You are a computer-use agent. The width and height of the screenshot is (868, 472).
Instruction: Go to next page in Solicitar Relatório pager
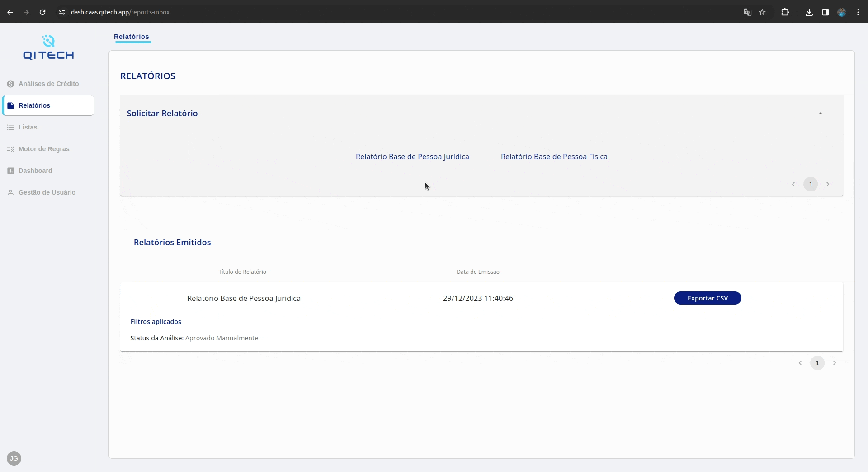[x=828, y=184]
